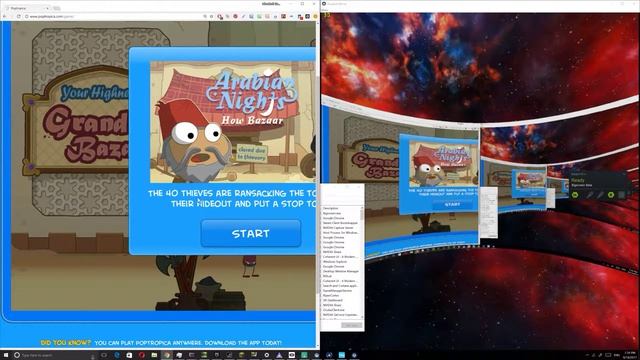Open a new Chrome tab
The height and width of the screenshot is (360, 640).
[56, 8]
